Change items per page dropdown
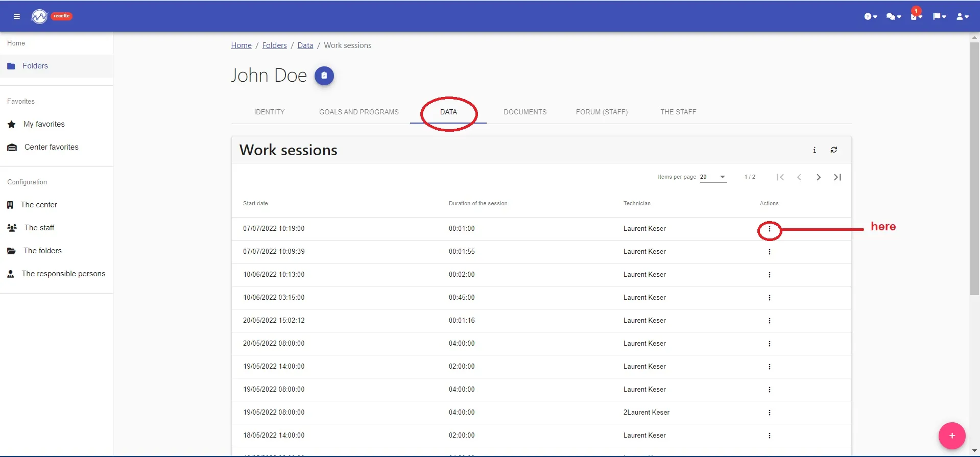 (x=713, y=177)
